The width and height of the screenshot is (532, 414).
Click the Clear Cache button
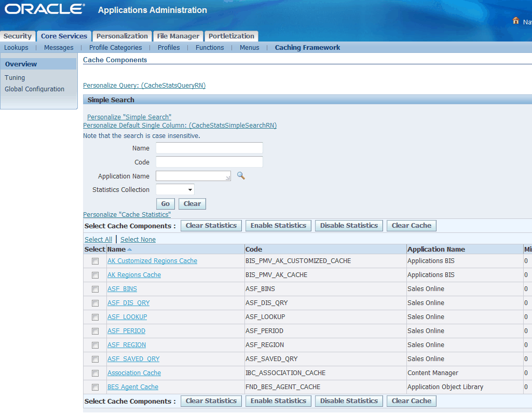point(411,225)
